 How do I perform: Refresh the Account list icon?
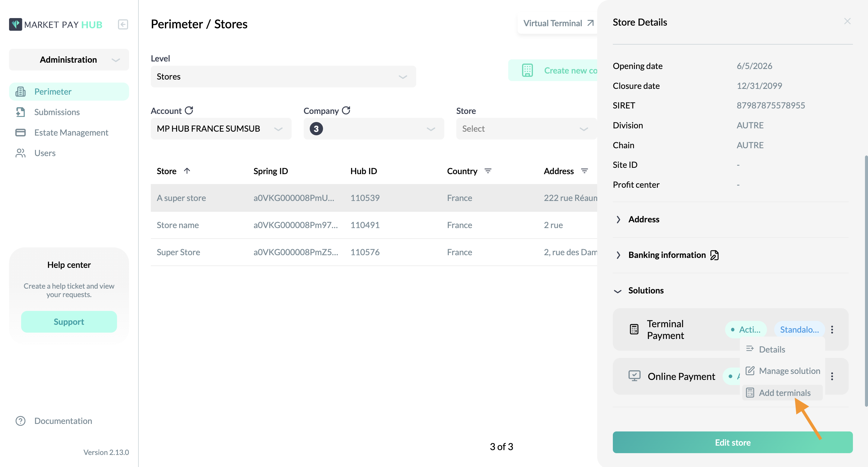pos(189,111)
